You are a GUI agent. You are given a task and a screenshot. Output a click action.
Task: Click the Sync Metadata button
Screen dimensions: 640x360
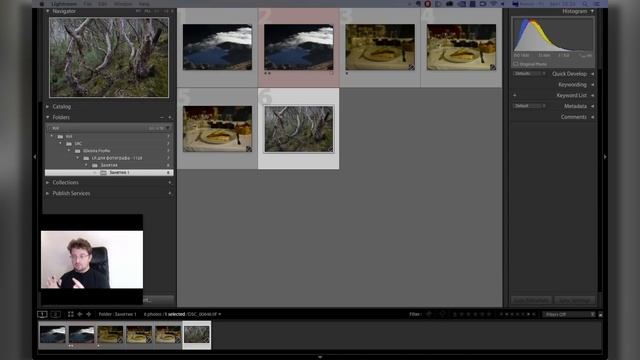click(531, 300)
